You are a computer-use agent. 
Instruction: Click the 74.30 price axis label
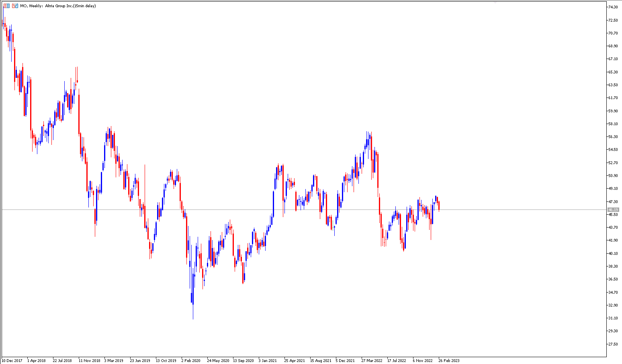(613, 7)
